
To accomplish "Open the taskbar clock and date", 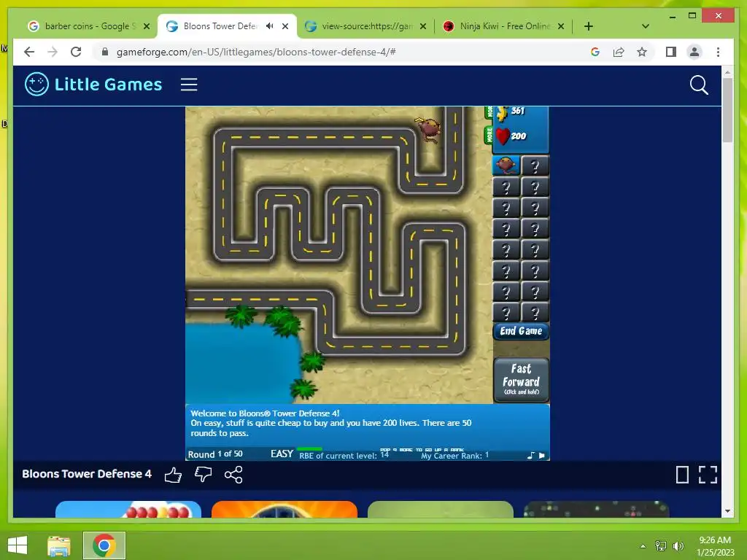I will 715,546.
